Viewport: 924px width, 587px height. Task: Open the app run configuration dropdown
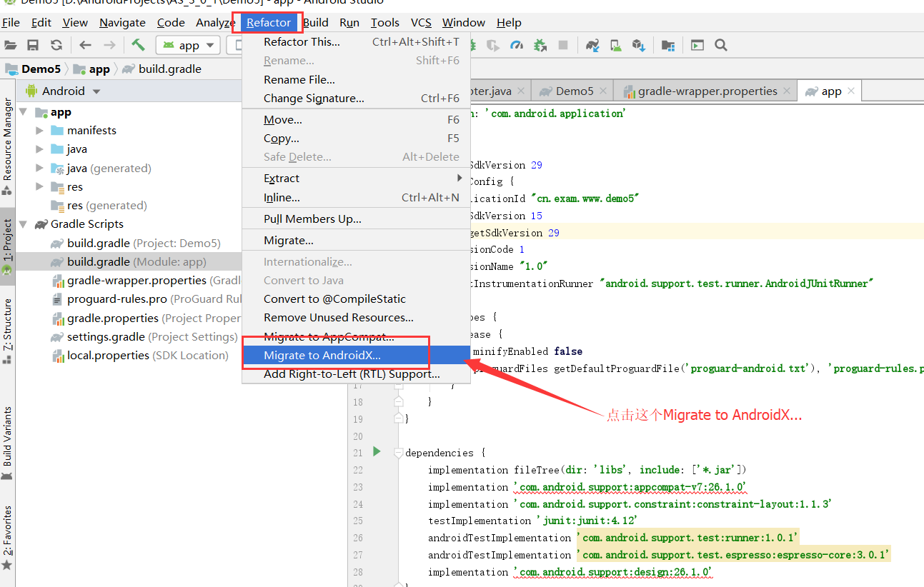188,45
